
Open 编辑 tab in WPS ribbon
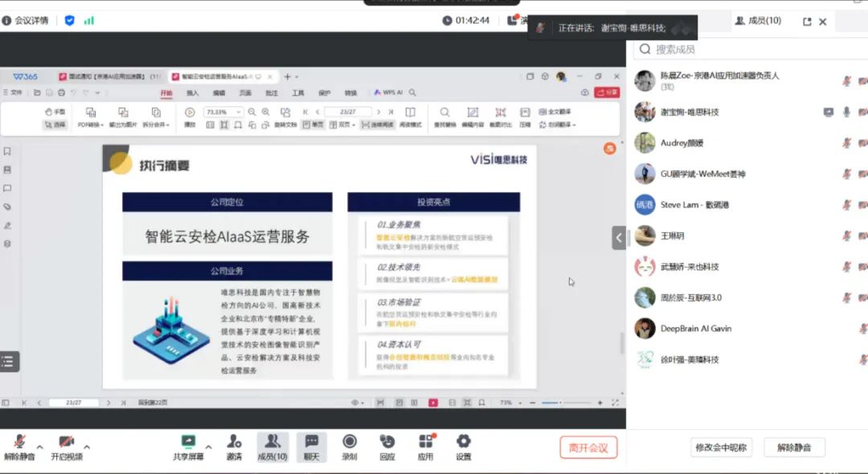pos(219,93)
